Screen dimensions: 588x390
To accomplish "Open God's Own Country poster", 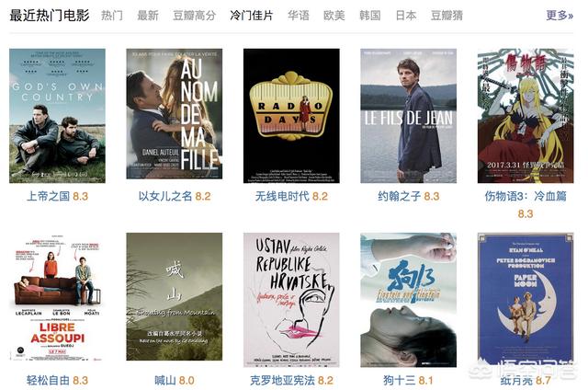I will pyautogui.click(x=57, y=116).
